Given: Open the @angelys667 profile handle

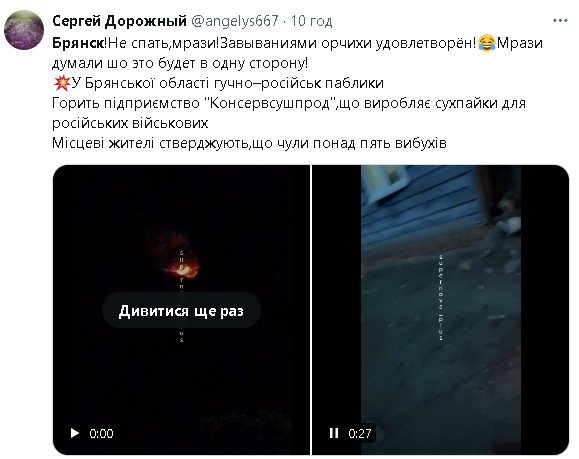Looking at the screenshot, I should click(x=234, y=21).
